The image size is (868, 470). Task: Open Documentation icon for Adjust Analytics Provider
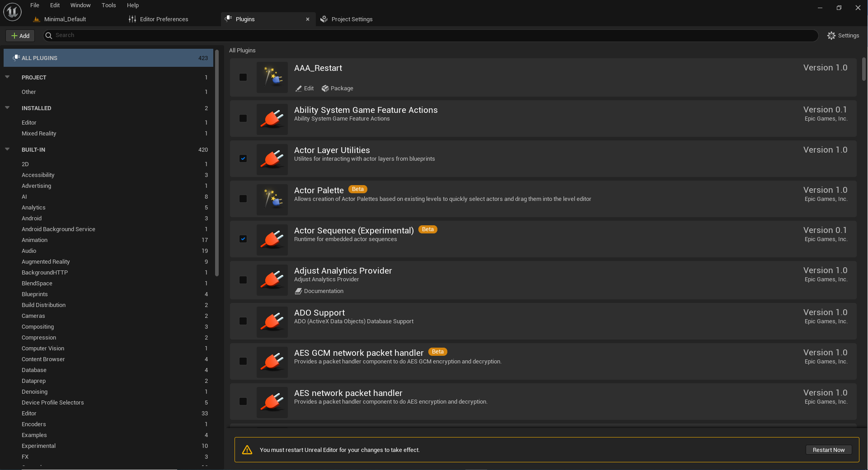pyautogui.click(x=298, y=291)
